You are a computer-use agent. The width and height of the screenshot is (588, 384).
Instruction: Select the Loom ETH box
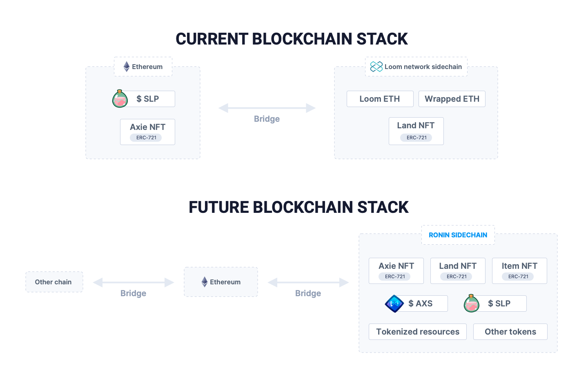(x=380, y=99)
